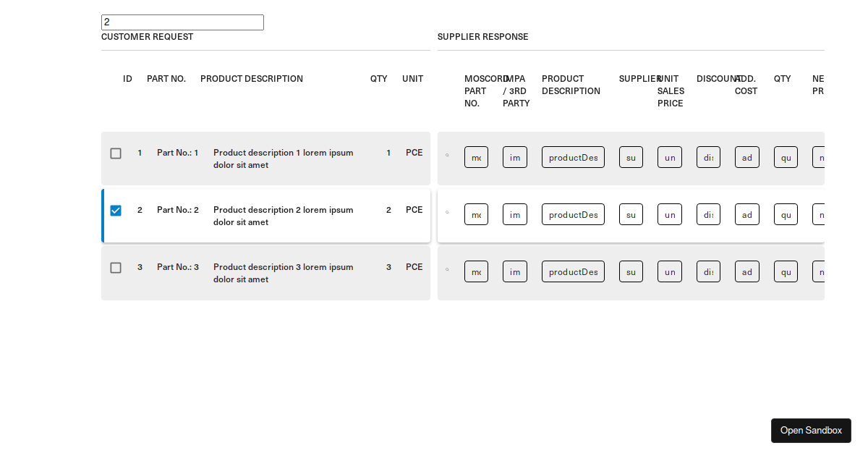Viewport: 868px width, 456px height.
Task: Focus the Moscord part no. input in row 2
Action: coord(476,214)
